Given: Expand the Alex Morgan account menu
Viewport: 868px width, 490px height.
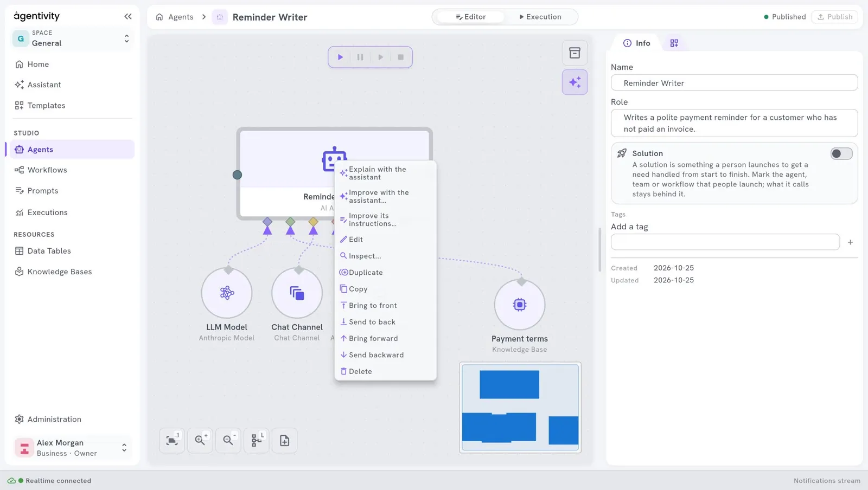Looking at the screenshot, I should (x=73, y=448).
